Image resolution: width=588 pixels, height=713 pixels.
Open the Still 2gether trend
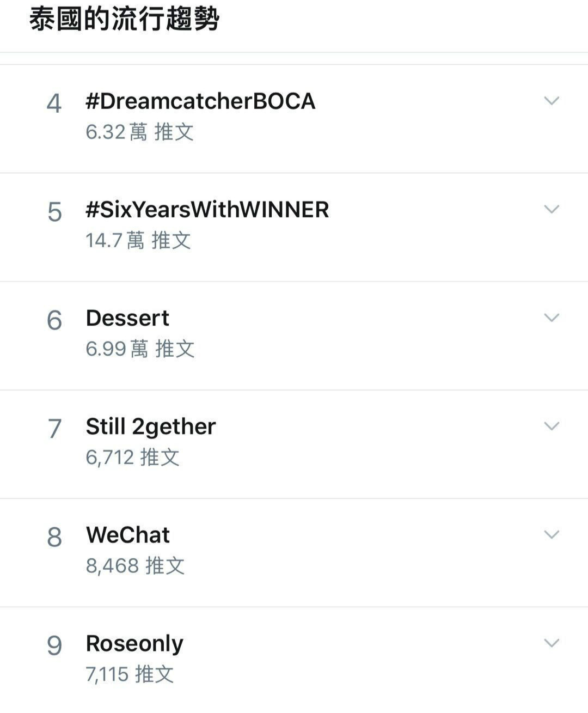(x=151, y=426)
